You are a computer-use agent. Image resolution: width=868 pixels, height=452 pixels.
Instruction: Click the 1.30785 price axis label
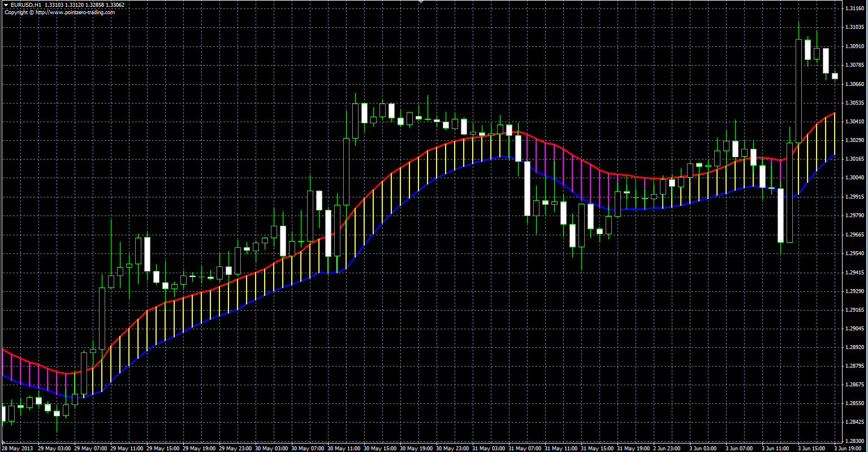click(x=854, y=66)
